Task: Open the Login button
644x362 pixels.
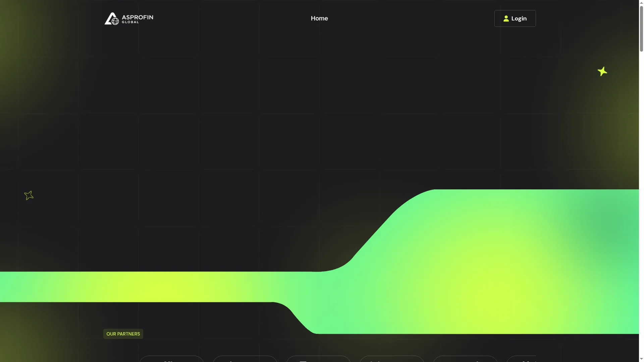Action: tap(515, 18)
